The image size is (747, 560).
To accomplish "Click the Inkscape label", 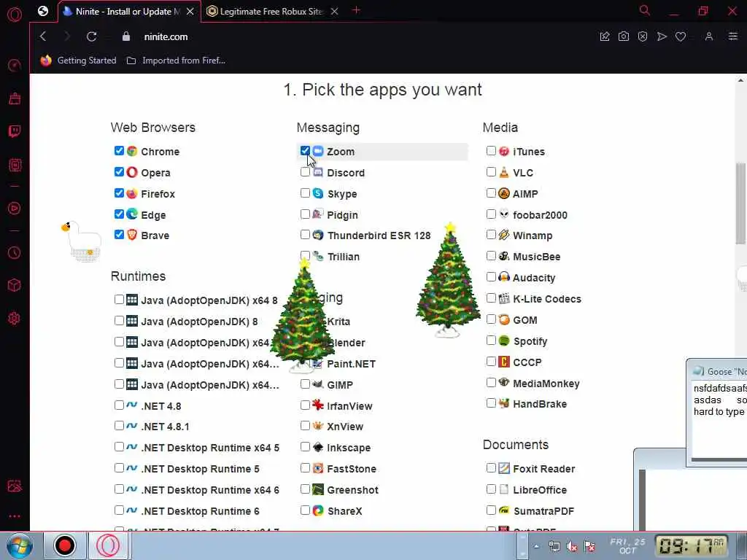I will pyautogui.click(x=348, y=448).
